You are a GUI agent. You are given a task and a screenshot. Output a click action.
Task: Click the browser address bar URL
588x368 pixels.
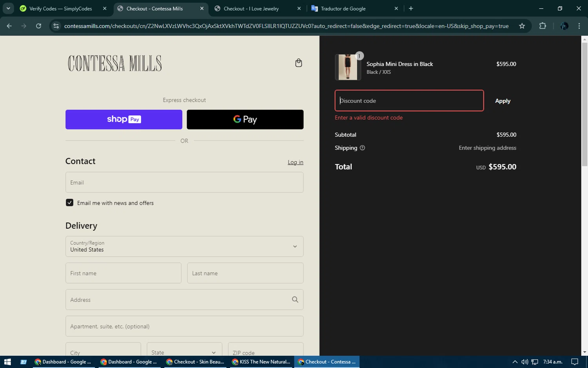coord(286,26)
